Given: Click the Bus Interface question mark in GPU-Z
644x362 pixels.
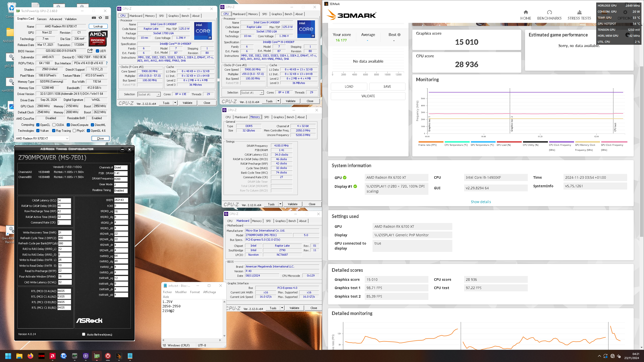Looking at the screenshot, I should click(x=107, y=63).
